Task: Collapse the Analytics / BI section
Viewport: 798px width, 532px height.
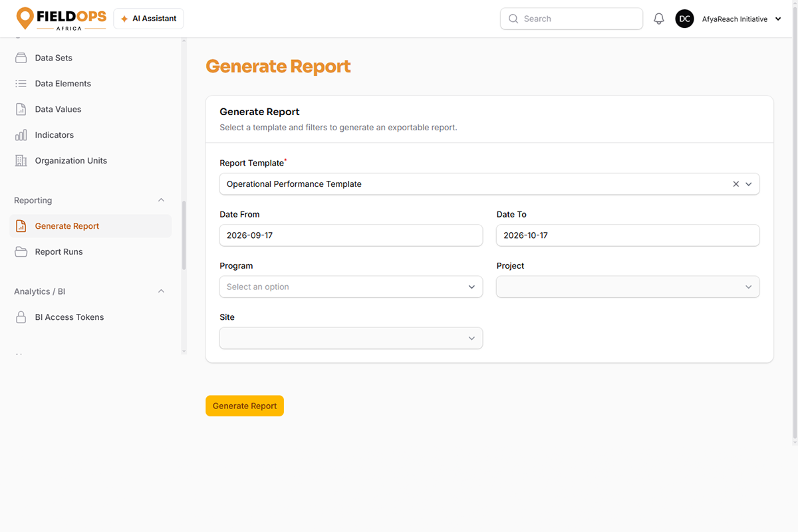Action: [161, 291]
